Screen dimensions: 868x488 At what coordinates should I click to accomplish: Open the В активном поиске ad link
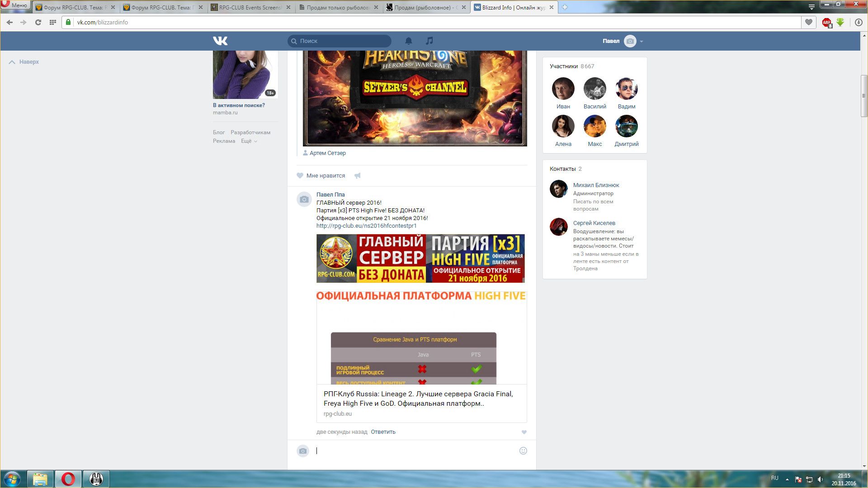tap(239, 105)
